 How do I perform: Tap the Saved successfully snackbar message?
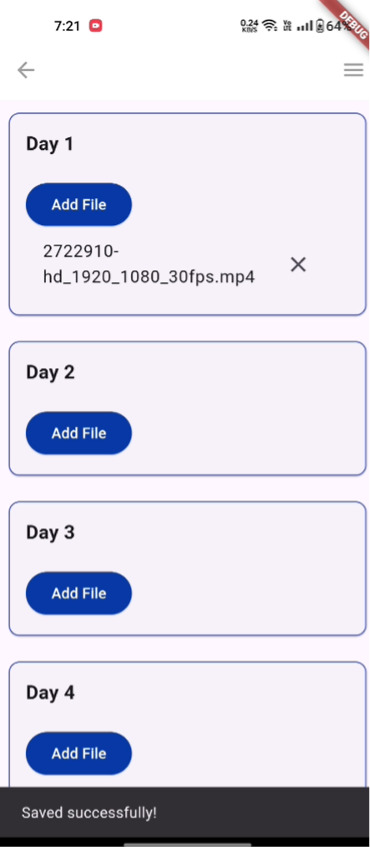click(x=89, y=813)
